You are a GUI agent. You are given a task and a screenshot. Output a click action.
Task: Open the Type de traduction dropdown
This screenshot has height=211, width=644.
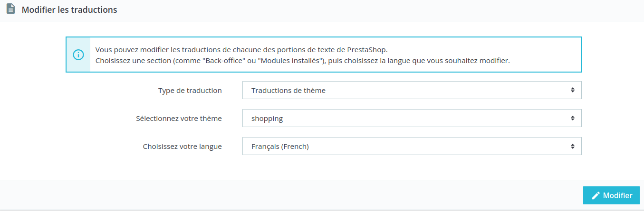[412, 90]
